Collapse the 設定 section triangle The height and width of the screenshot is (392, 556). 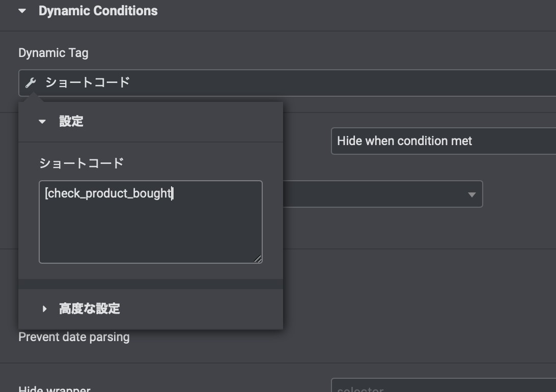pos(42,122)
